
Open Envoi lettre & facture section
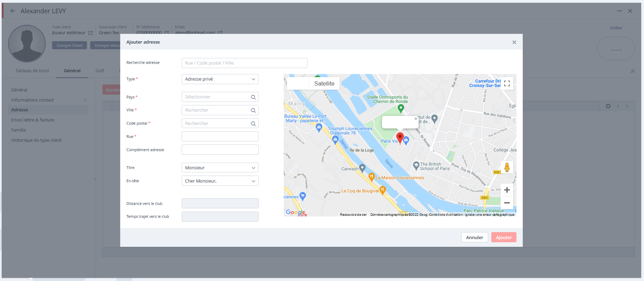(x=33, y=120)
